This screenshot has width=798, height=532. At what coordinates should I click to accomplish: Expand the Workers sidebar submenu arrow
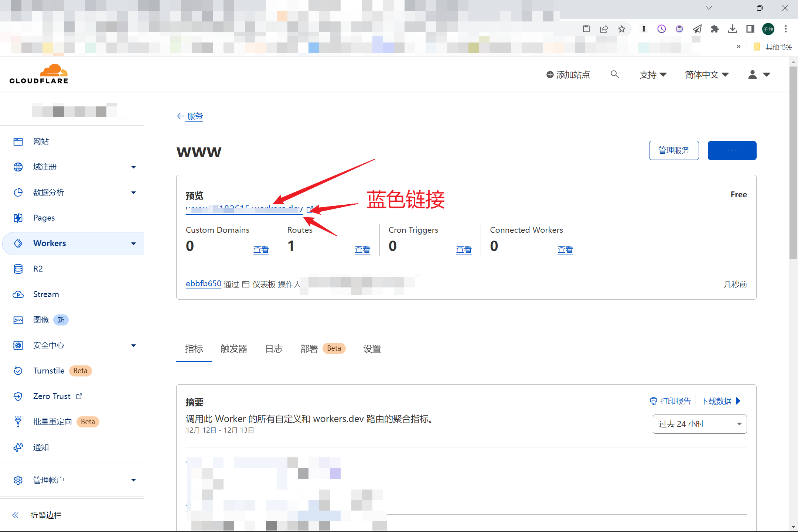(x=133, y=244)
